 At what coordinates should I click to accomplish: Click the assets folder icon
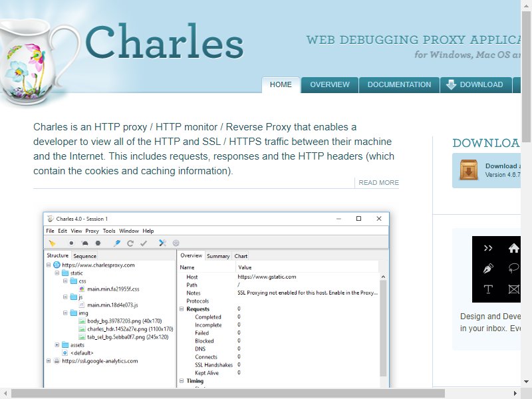coord(65,345)
